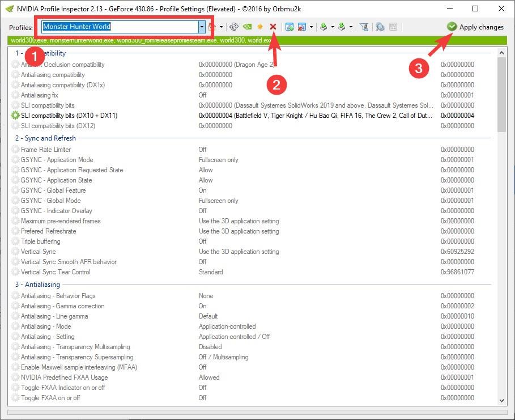Click the gear icon beside Antialiasing fix
This screenshot has width=515, height=420.
(x=15, y=95)
